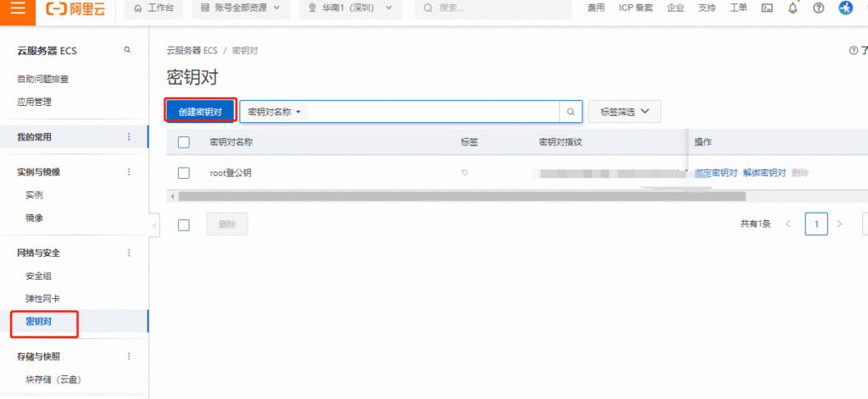The height and width of the screenshot is (399, 868).
Task: Click the 创建密钥对 button
Action: point(200,112)
